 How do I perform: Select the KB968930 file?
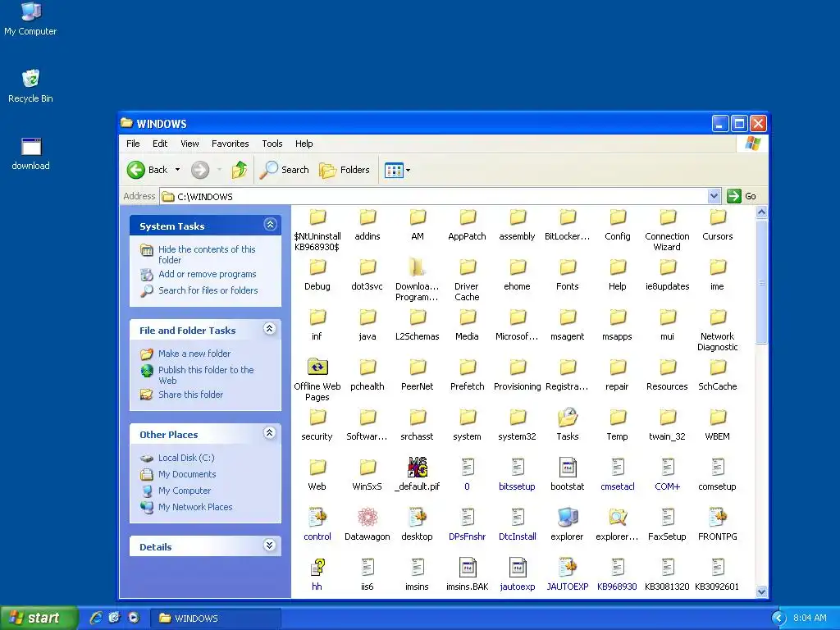(617, 574)
